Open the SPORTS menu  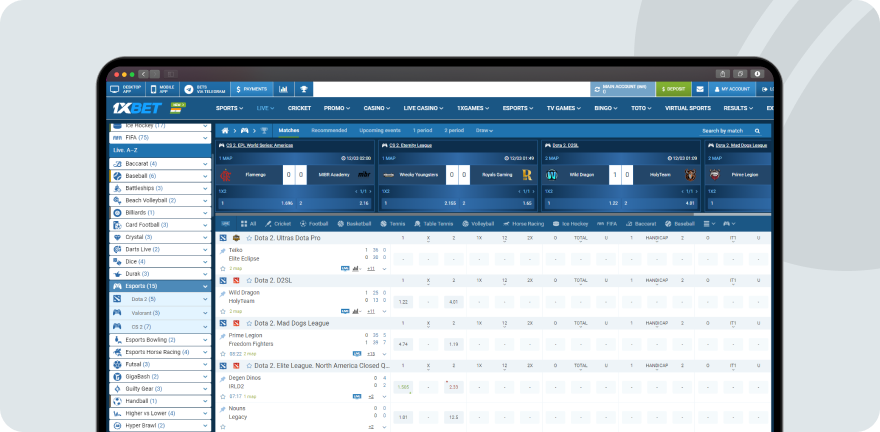pyautogui.click(x=230, y=108)
